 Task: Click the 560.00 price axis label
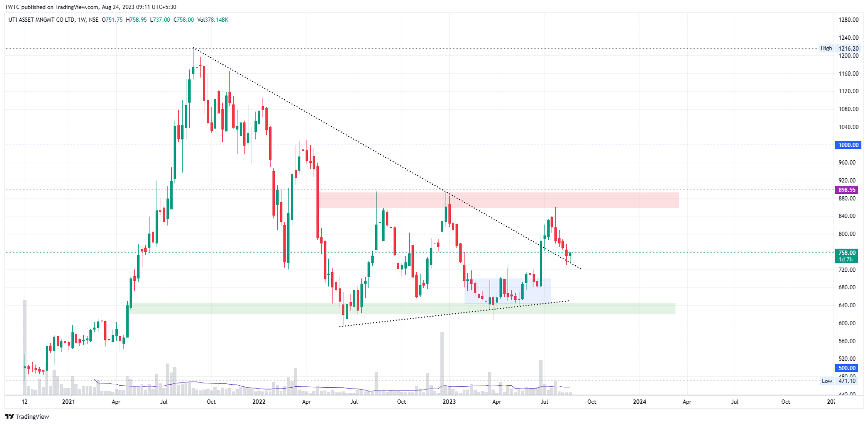pyautogui.click(x=847, y=341)
